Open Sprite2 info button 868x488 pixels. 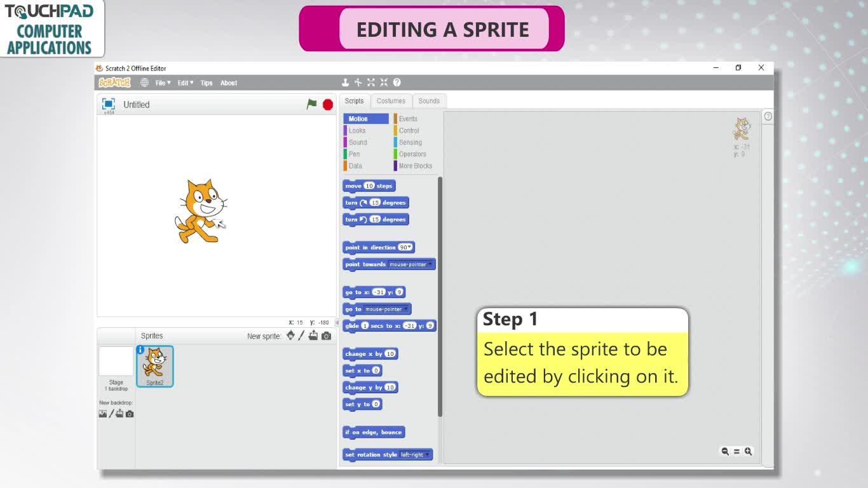point(140,349)
